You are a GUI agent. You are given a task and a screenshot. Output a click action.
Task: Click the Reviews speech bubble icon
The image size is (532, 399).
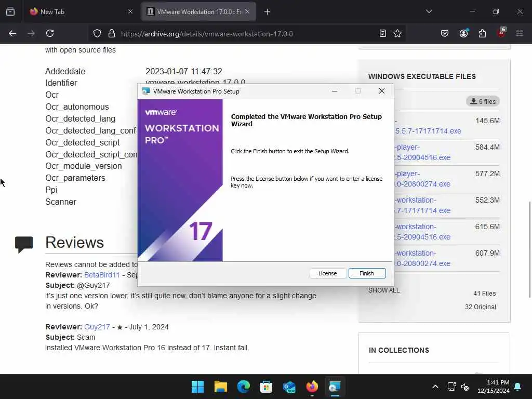tap(24, 244)
